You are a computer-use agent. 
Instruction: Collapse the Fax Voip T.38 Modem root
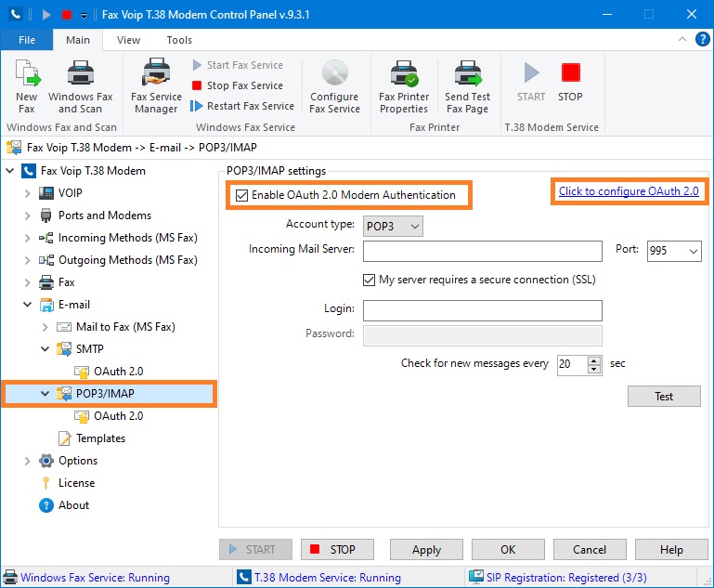(x=9, y=171)
